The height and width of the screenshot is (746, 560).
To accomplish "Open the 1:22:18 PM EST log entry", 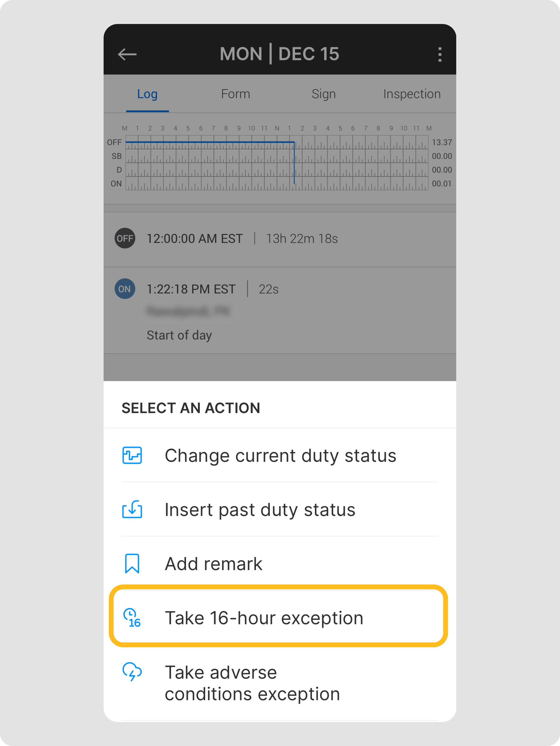I will point(191,289).
